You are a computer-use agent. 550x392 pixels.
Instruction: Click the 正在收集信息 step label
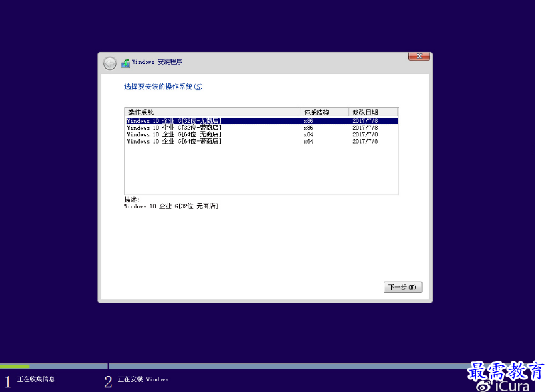click(36, 379)
